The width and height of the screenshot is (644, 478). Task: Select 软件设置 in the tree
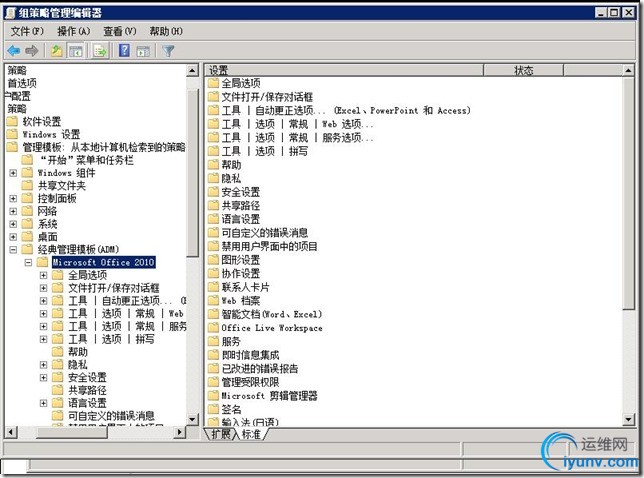tap(41, 122)
